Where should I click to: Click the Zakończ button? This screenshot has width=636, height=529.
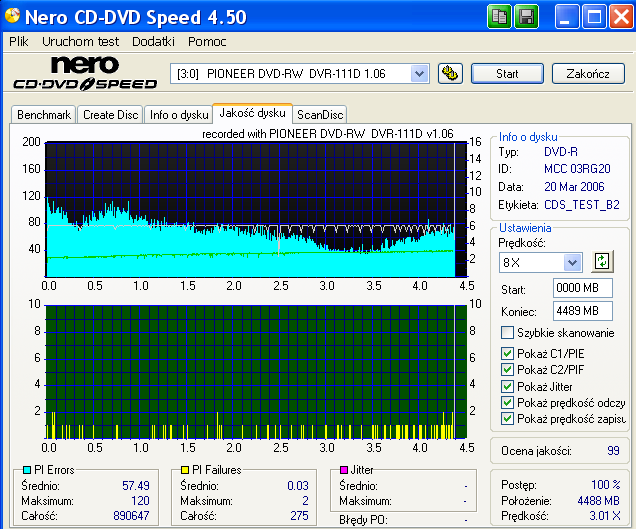[588, 74]
